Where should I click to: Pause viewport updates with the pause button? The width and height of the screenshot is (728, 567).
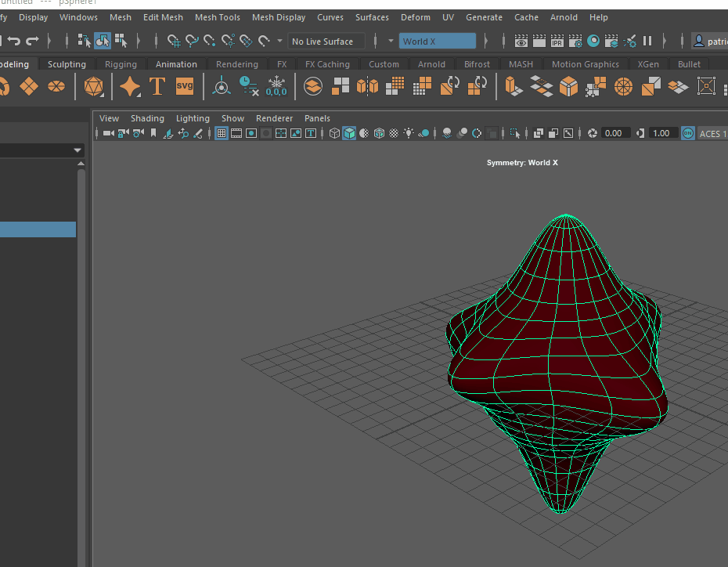(647, 42)
